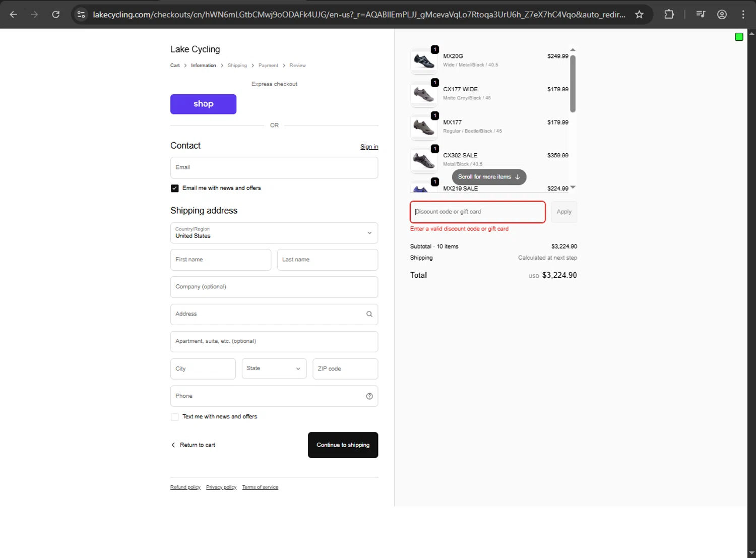This screenshot has height=558, width=756.
Task: Focus the Discount code or gift card field
Action: click(478, 212)
